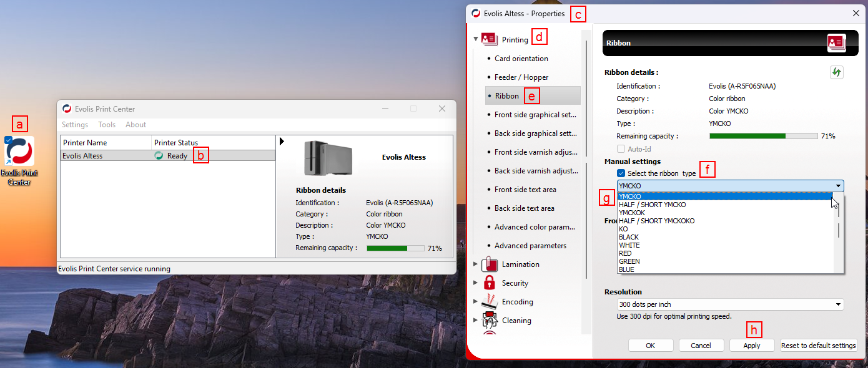Collapse the Printing tree section
Image resolution: width=868 pixels, height=368 pixels.
(x=475, y=39)
